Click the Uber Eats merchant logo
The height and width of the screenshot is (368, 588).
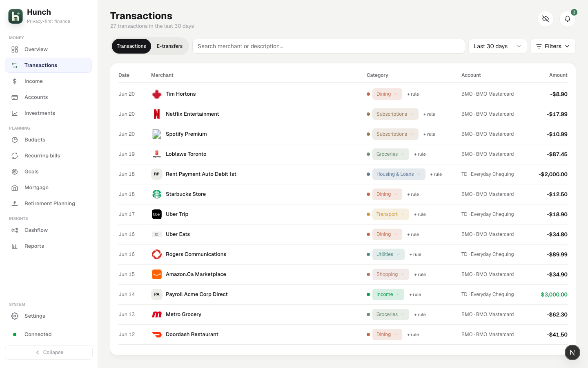(x=157, y=234)
